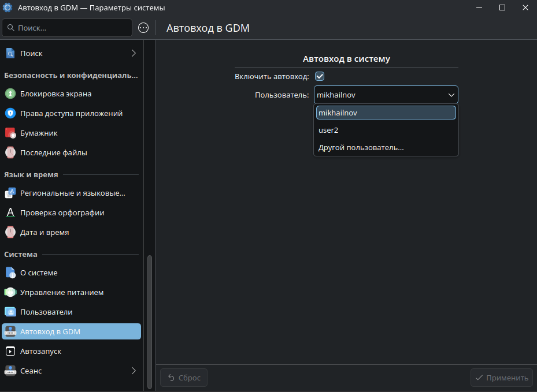Expand the Сеанс category arrow

click(134, 371)
